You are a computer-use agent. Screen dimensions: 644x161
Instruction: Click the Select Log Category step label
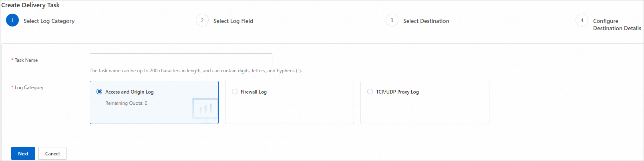pos(49,21)
